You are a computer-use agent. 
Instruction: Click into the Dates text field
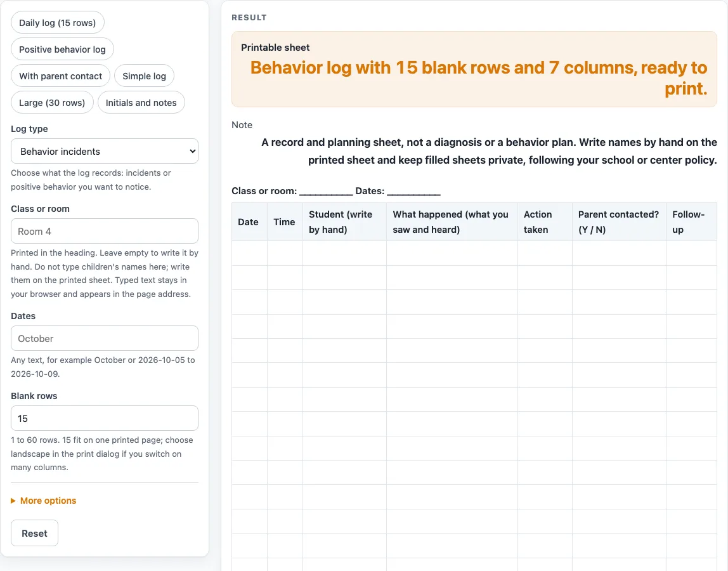coord(105,338)
